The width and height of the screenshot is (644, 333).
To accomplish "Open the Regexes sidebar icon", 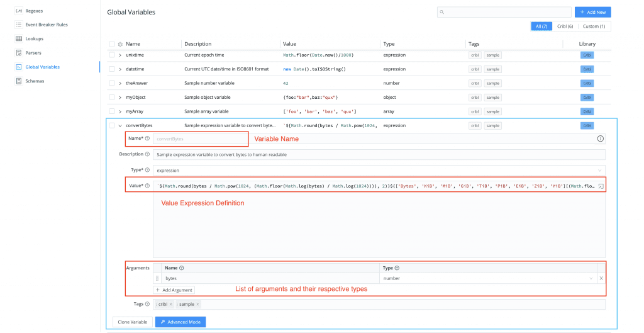I will (x=19, y=11).
